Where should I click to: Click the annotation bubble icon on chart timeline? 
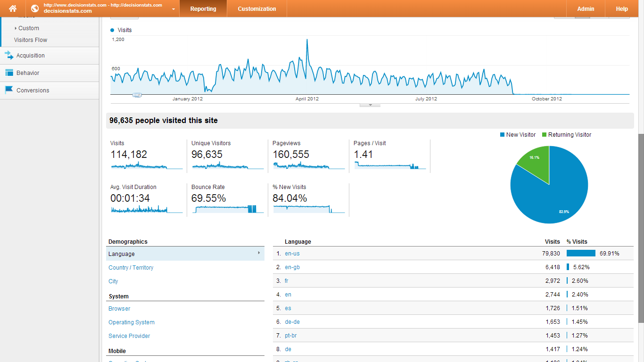coord(137,95)
